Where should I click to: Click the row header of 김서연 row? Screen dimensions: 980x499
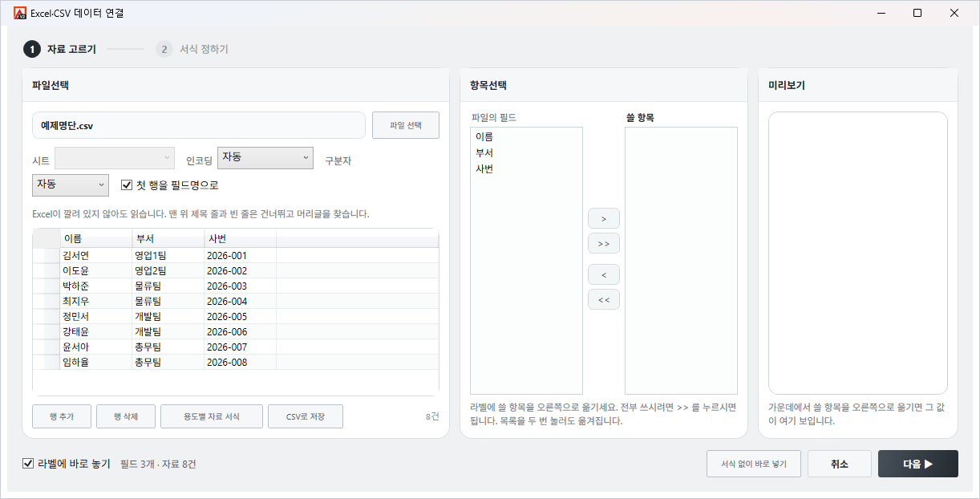(47, 255)
